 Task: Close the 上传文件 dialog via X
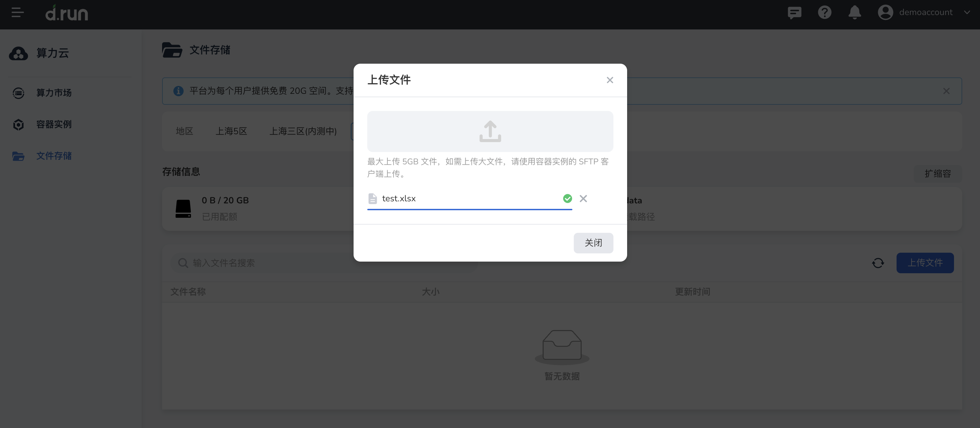click(x=610, y=80)
